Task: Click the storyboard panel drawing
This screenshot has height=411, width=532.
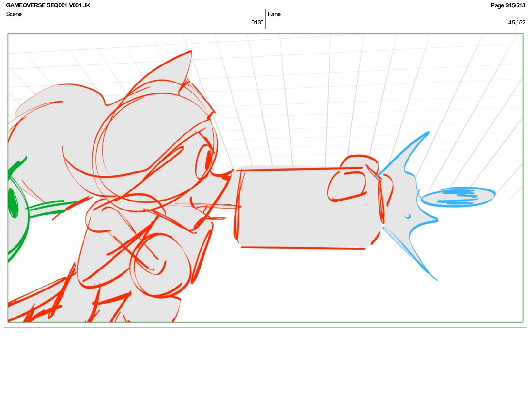Action: click(x=265, y=178)
